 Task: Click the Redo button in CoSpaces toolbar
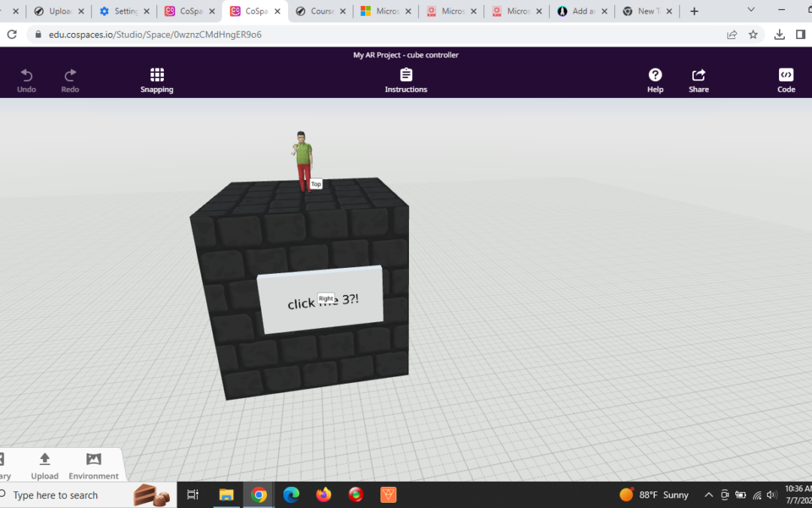(x=70, y=81)
